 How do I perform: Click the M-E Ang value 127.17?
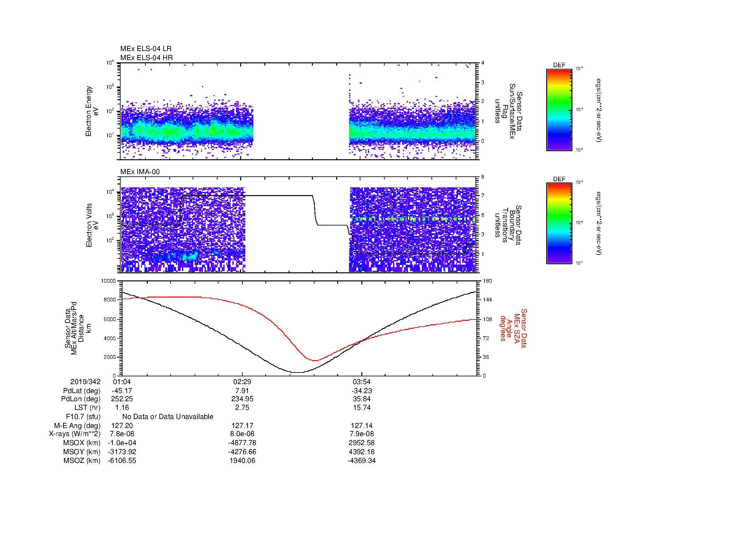[x=242, y=425]
